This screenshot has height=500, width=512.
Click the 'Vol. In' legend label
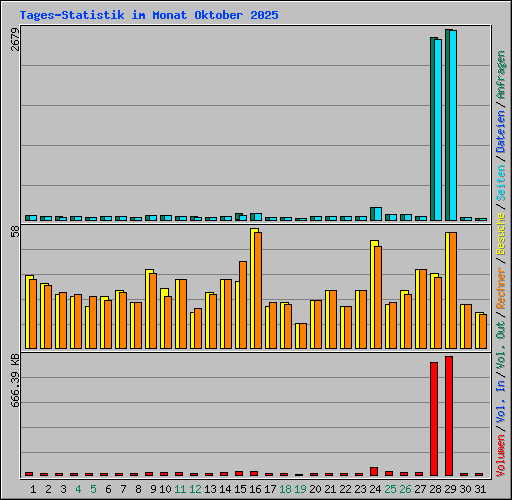pos(501,402)
